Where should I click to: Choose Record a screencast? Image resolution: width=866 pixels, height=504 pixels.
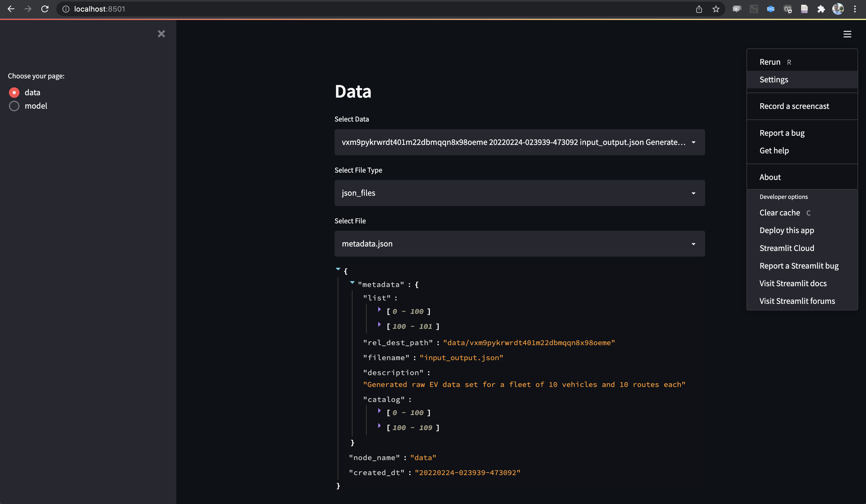click(x=802, y=106)
